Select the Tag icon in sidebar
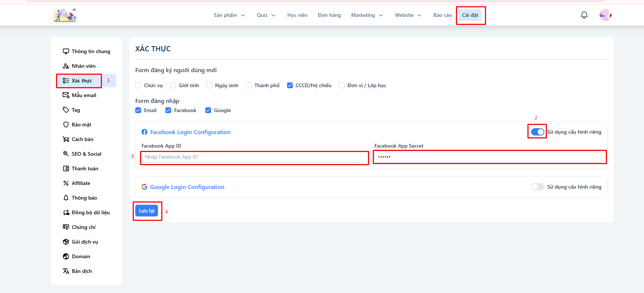 (x=66, y=110)
